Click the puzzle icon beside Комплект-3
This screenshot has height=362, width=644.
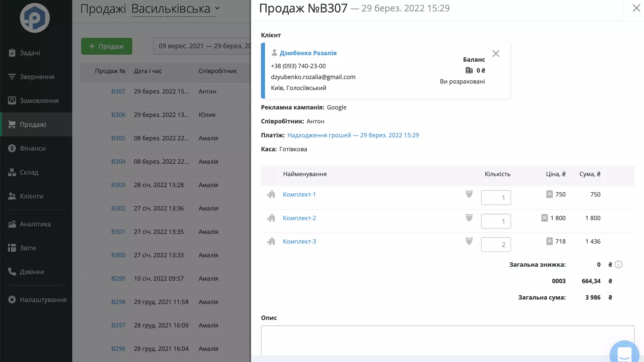(271, 241)
